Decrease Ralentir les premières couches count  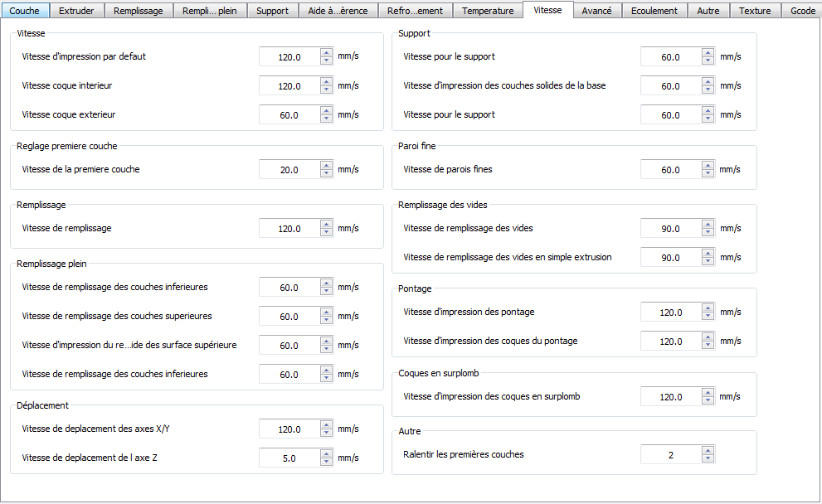708,459
